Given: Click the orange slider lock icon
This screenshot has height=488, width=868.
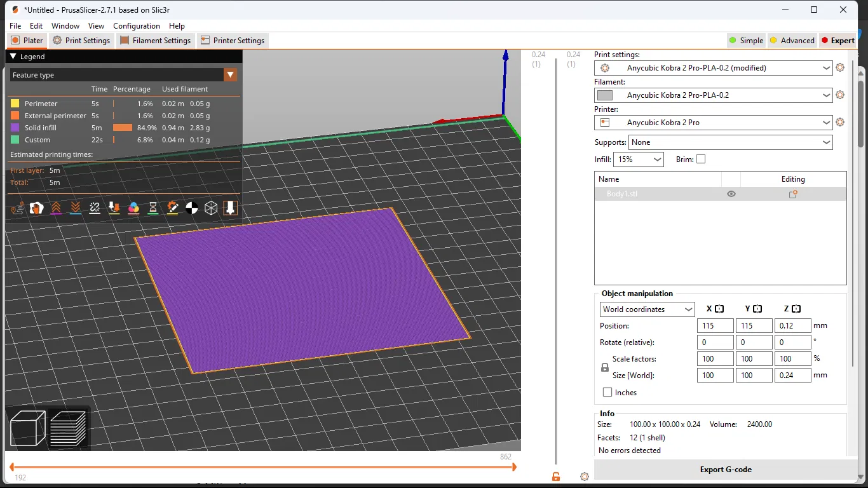Looking at the screenshot, I should click(x=556, y=477).
